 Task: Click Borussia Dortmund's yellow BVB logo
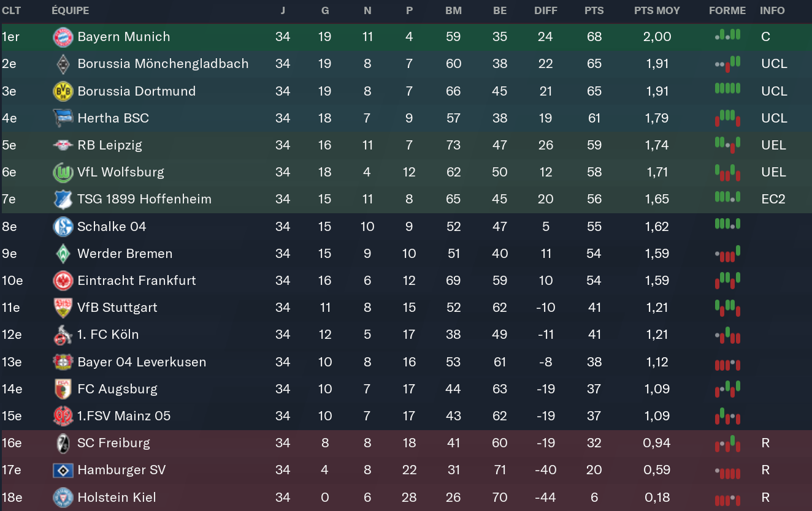(x=63, y=91)
